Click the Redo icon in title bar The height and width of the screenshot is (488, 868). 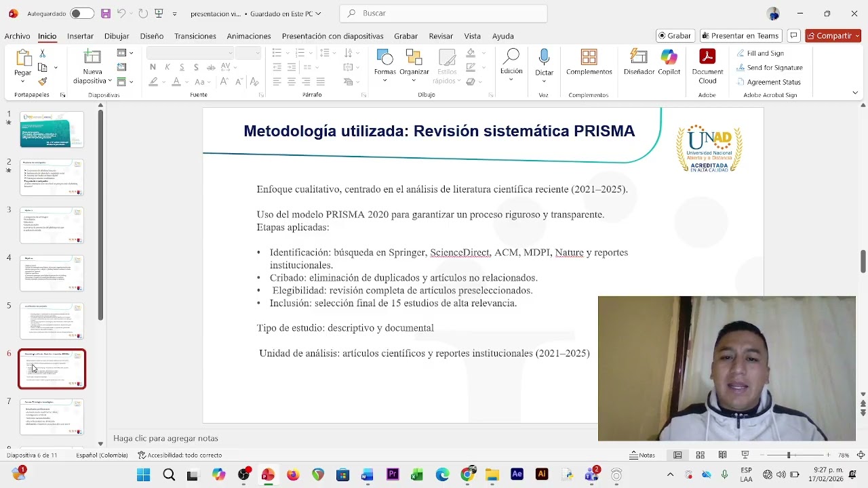point(142,14)
